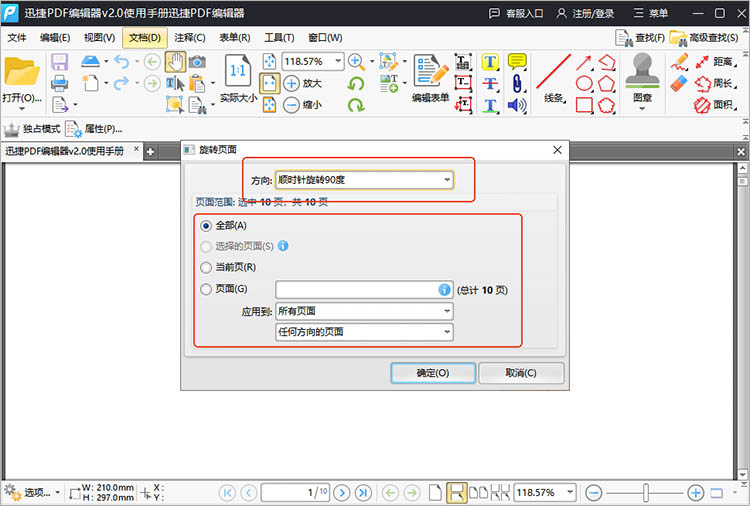Switch to continuous page layout icon
Screen dimensions: 750x506
point(456,492)
